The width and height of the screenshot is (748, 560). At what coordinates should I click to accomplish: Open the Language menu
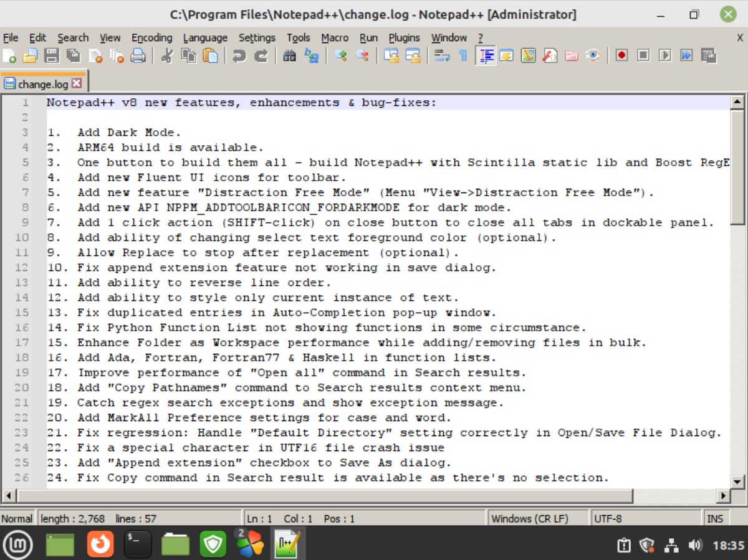coord(205,37)
